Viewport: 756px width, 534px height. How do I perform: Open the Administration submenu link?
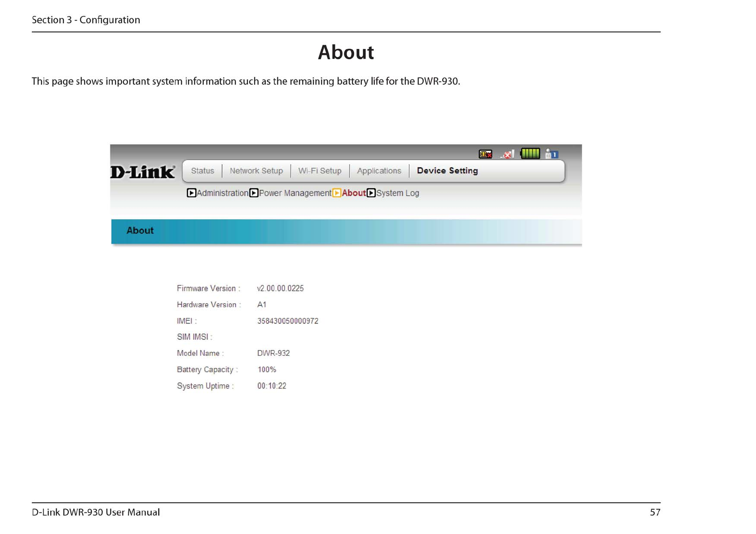223,193
